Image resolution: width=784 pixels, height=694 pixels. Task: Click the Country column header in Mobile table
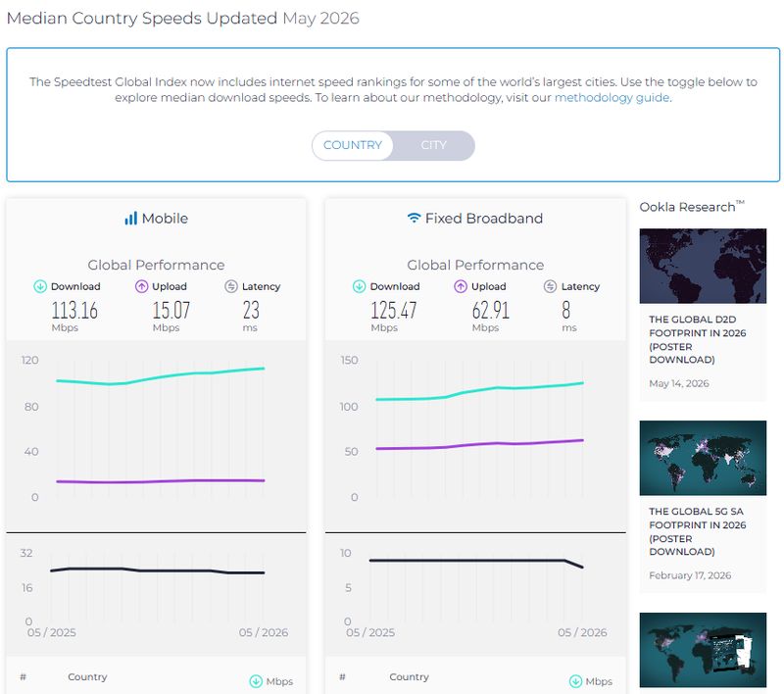(x=87, y=676)
